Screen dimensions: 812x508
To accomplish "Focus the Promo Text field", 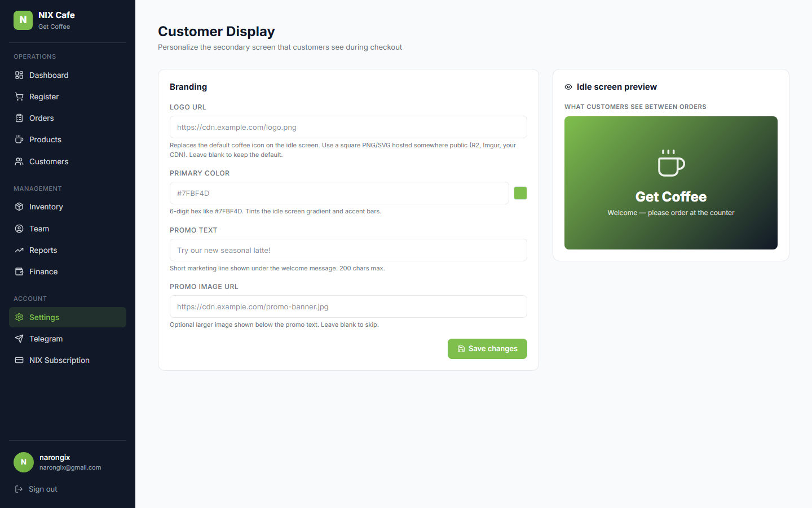I will pyautogui.click(x=348, y=250).
